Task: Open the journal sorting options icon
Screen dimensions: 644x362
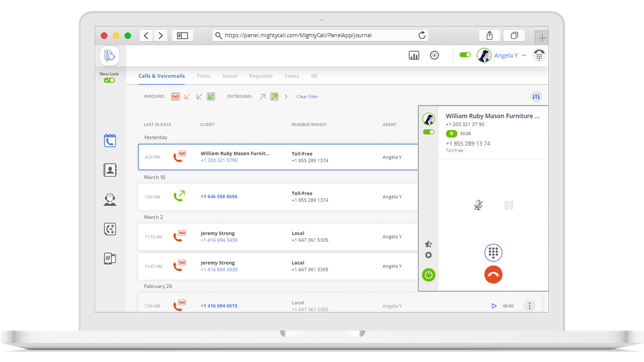Action: [x=536, y=96]
